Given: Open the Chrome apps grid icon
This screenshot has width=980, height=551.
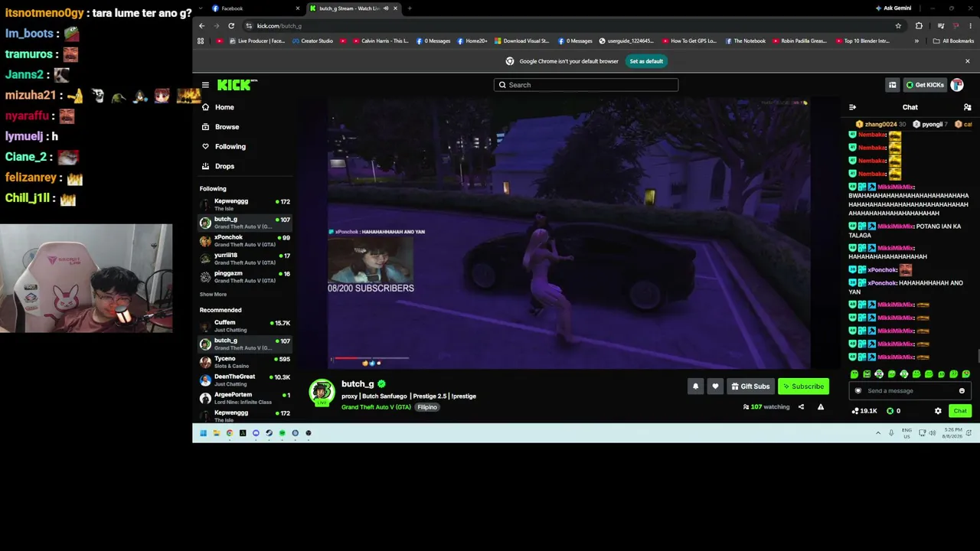Looking at the screenshot, I should [x=201, y=41].
